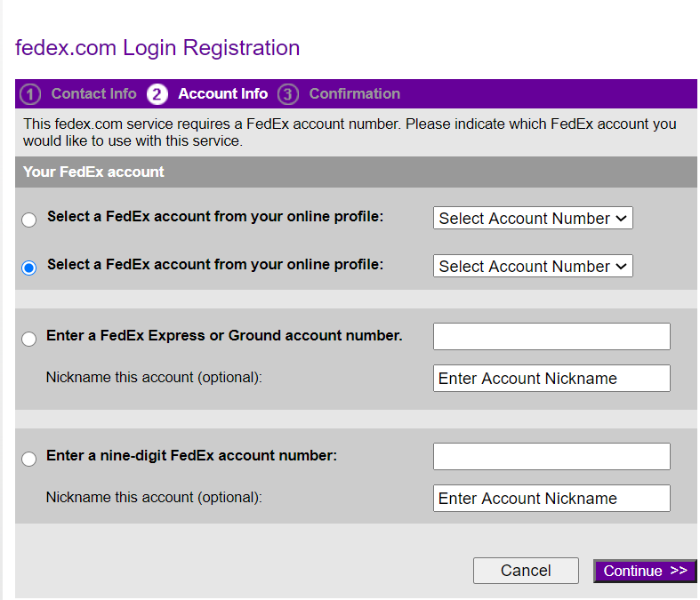Click nickname field under Express or Ground account

coord(551,379)
